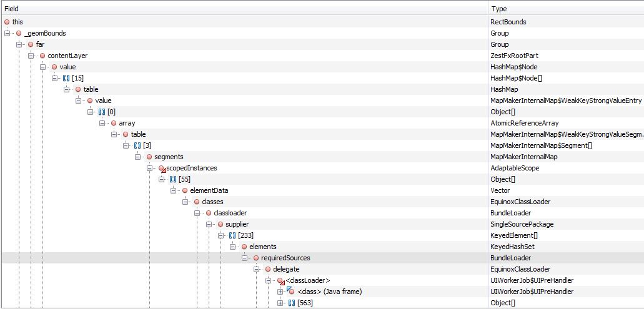Collapse the _geomBounds tree node
This screenshot has width=644, height=309.
click(7, 33)
